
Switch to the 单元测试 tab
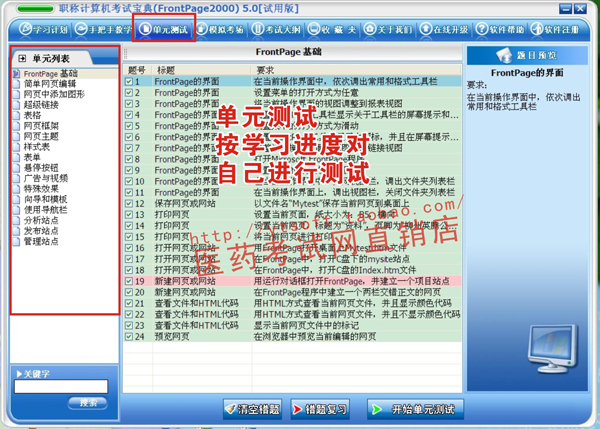tap(162, 30)
